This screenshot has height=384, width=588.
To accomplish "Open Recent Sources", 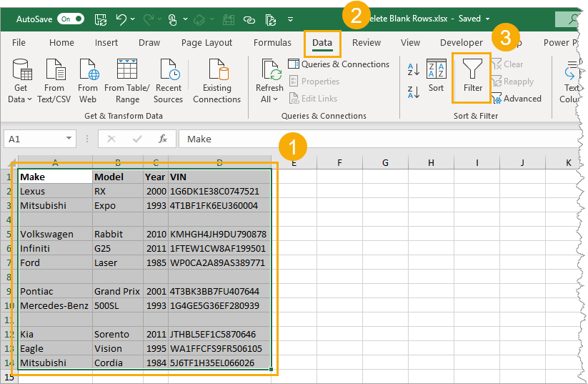I will pyautogui.click(x=169, y=81).
